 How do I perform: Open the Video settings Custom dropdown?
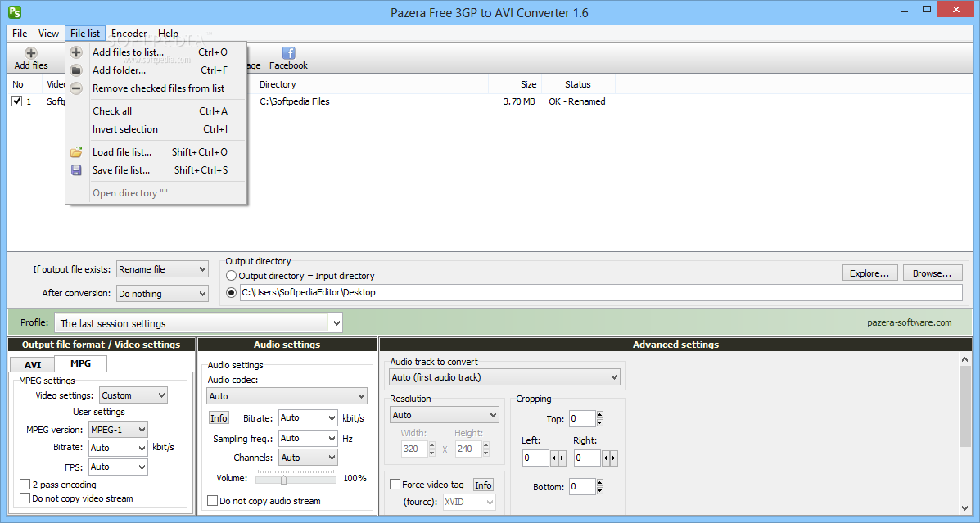point(133,395)
